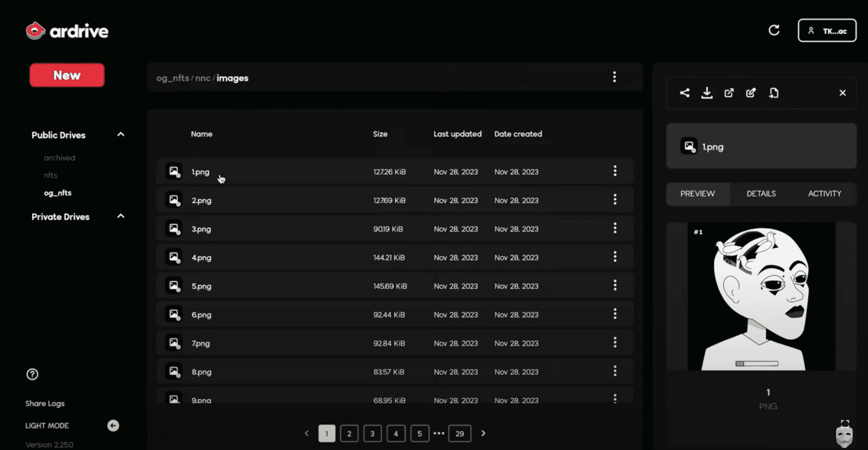Click the image file icon for 4.png
This screenshot has height=450, width=868.
[174, 257]
